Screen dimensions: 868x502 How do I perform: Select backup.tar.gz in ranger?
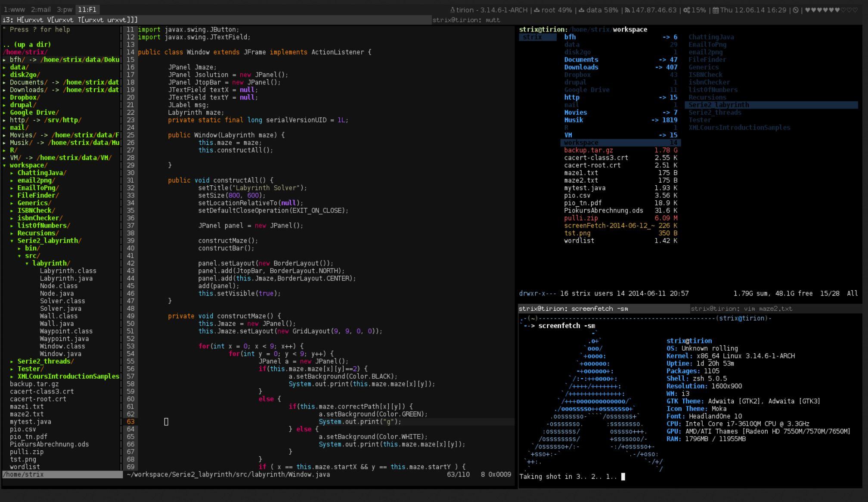point(620,150)
